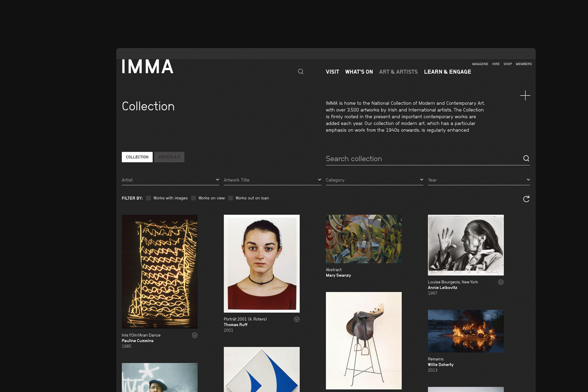Switch to ARTISTS A-Z tab
Image resolution: width=588 pixels, height=392 pixels.
[169, 157]
